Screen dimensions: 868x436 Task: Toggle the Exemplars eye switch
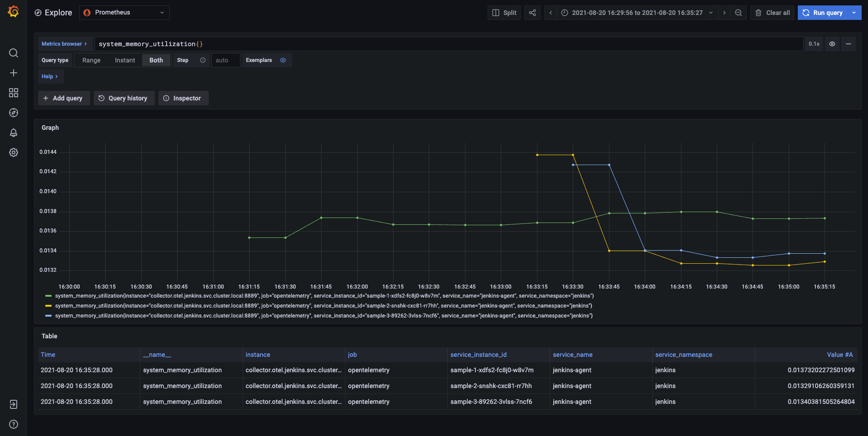[283, 60]
